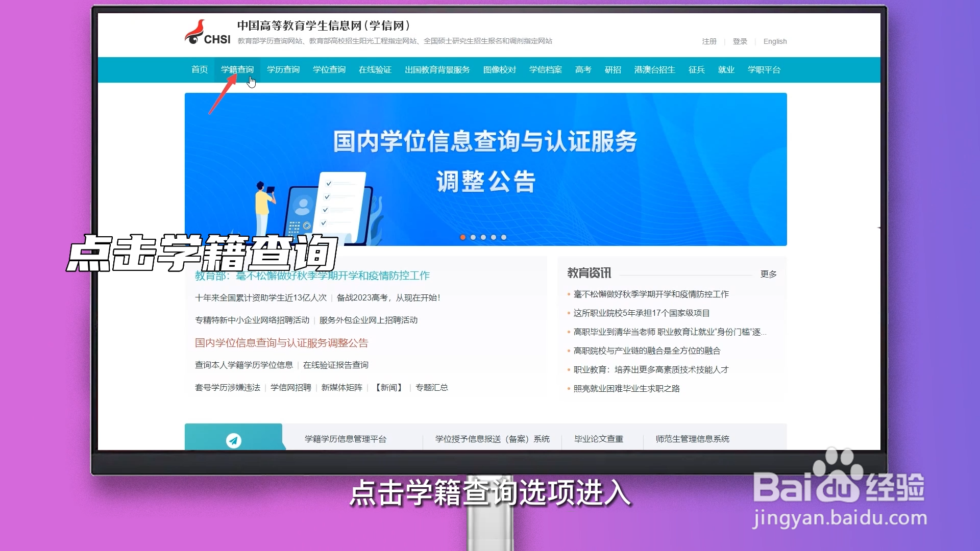Open 毕业论文查重 link
Viewport: 980px width, 551px height.
click(x=599, y=439)
